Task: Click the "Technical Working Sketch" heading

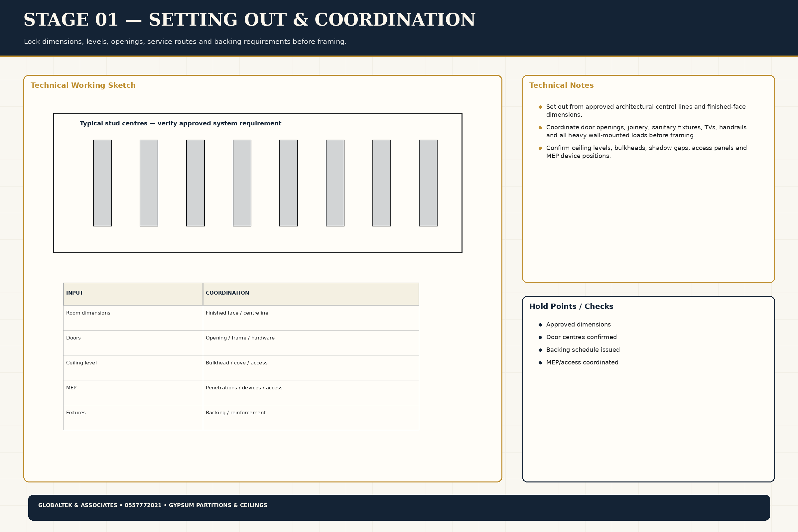Action: [x=83, y=85]
